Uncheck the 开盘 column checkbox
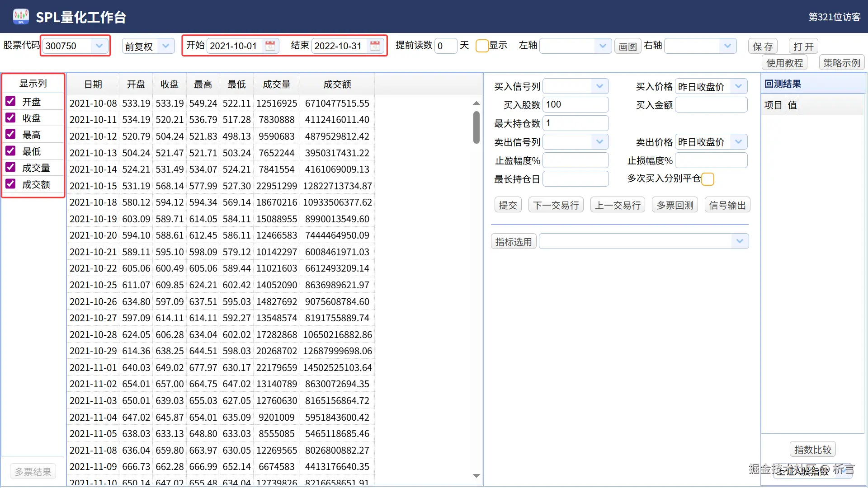The height and width of the screenshot is (488, 868). (10, 101)
